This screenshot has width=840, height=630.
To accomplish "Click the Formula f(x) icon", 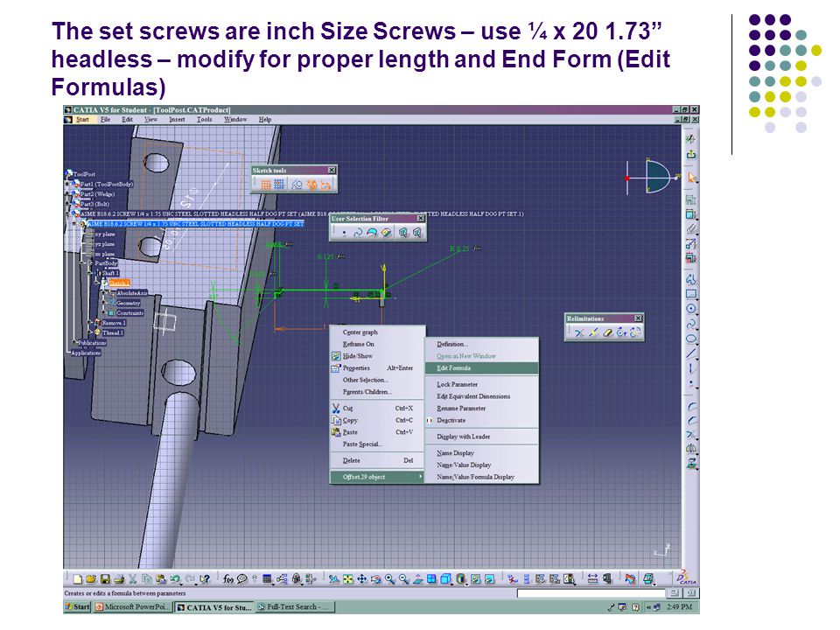I will (x=228, y=579).
